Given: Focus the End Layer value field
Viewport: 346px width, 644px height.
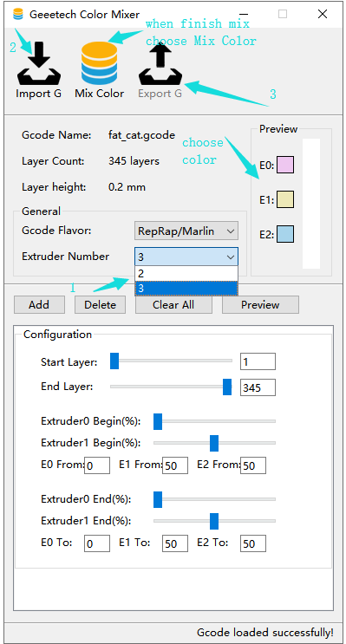Looking at the screenshot, I should [x=258, y=387].
